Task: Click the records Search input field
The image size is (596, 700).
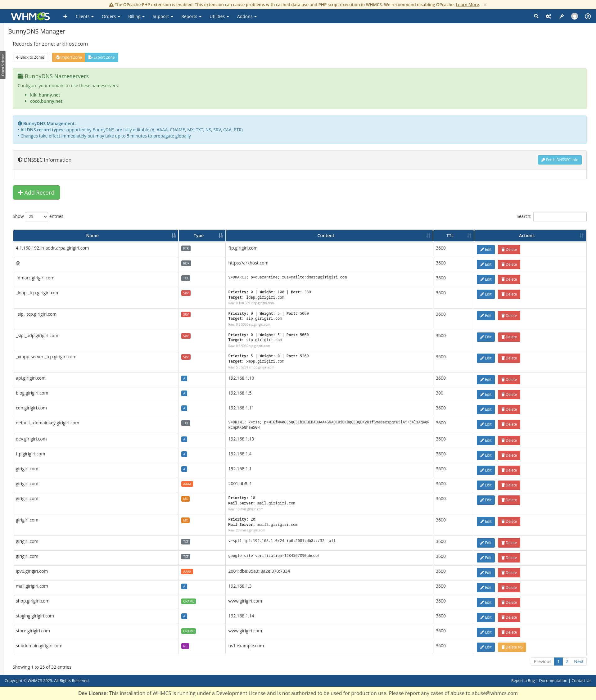Action: pos(559,217)
